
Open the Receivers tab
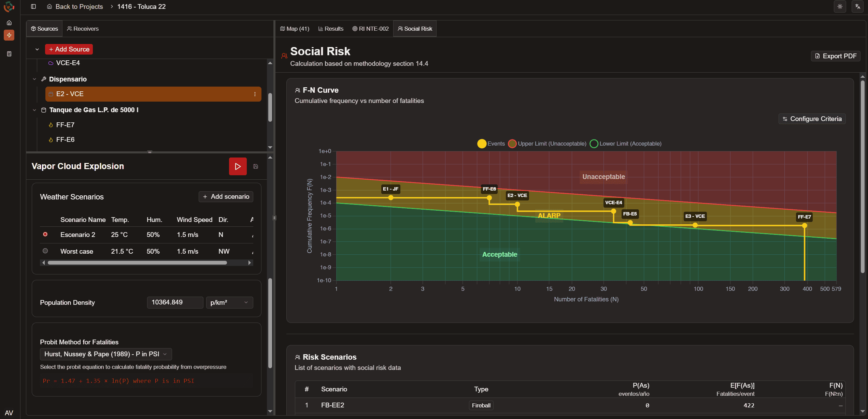83,29
